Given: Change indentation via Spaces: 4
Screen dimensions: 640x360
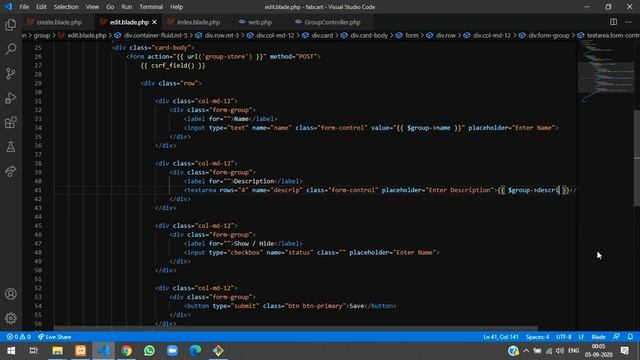Looking at the screenshot, I should pos(537,337).
